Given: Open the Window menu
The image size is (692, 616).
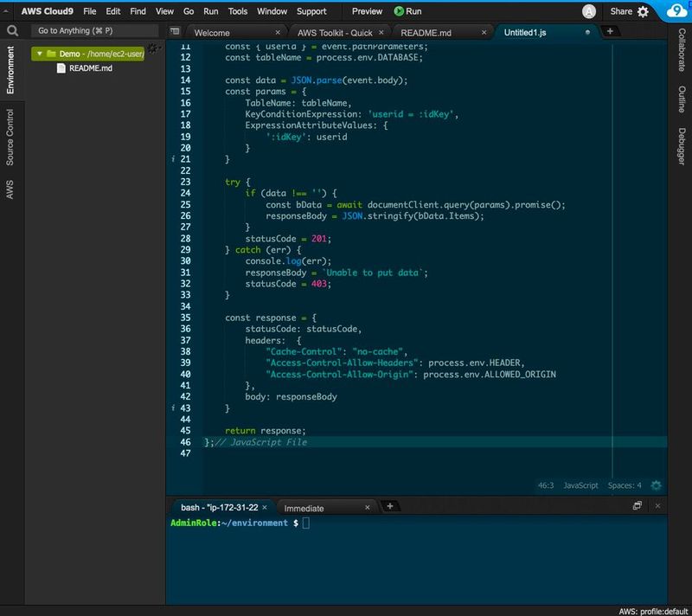Looking at the screenshot, I should pyautogui.click(x=272, y=11).
